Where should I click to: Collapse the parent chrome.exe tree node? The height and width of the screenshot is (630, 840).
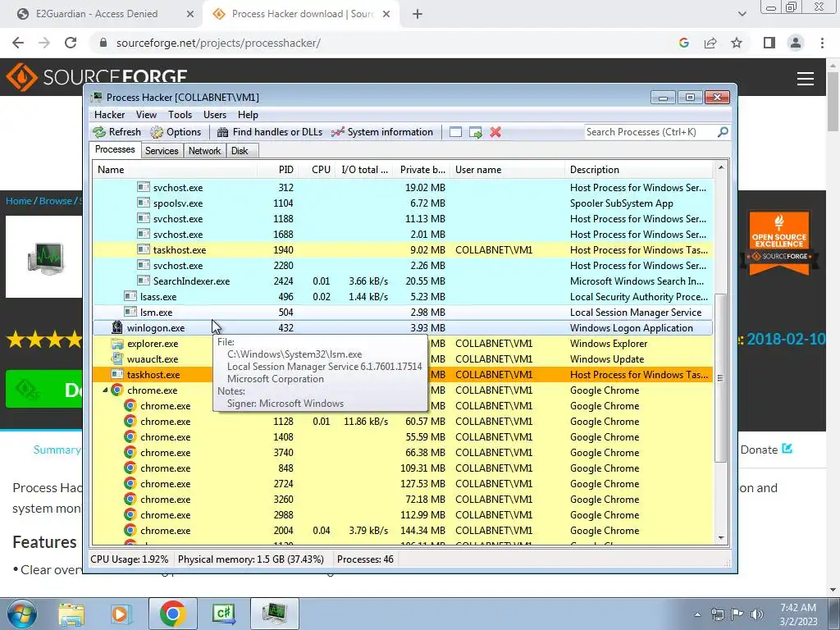(x=105, y=390)
